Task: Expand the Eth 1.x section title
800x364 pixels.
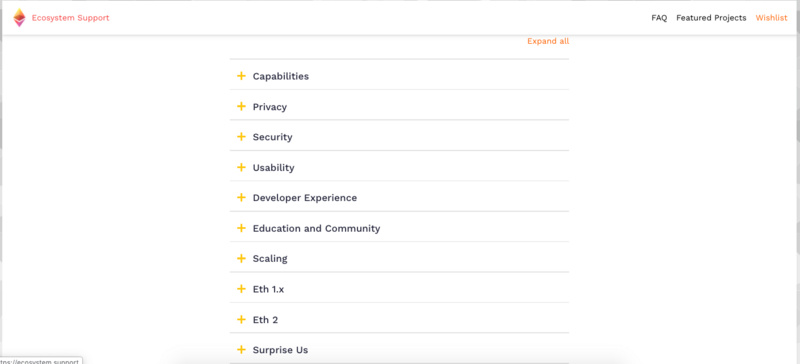Action: point(268,289)
